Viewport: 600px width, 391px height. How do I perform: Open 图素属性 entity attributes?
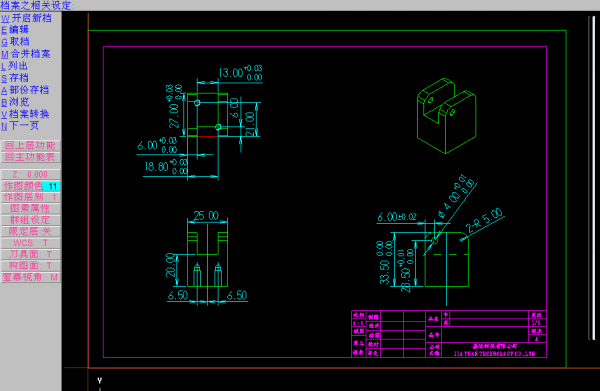click(31, 209)
